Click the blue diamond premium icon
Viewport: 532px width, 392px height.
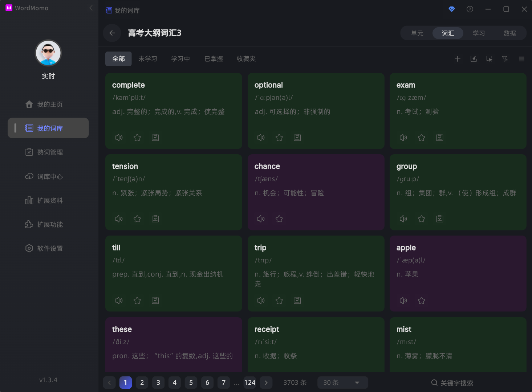(452, 9)
